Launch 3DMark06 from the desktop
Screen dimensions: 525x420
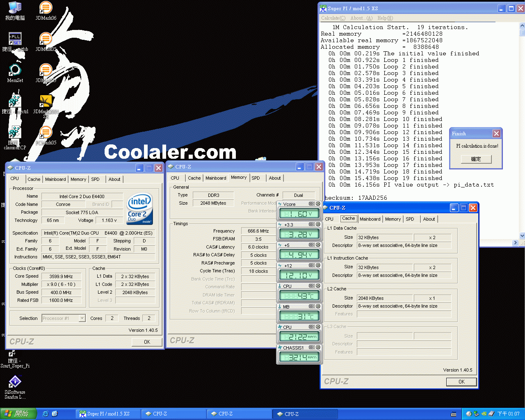46,11
